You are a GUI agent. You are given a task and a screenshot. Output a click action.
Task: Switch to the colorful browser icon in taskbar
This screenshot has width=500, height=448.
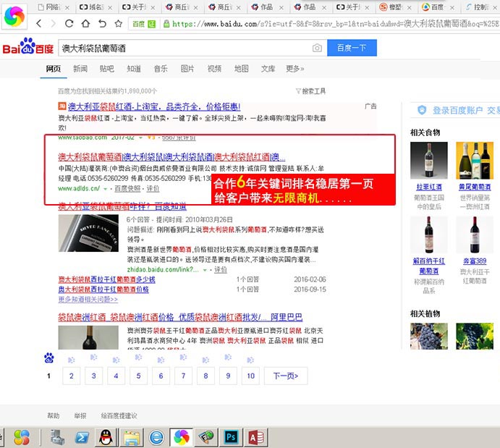(182, 437)
